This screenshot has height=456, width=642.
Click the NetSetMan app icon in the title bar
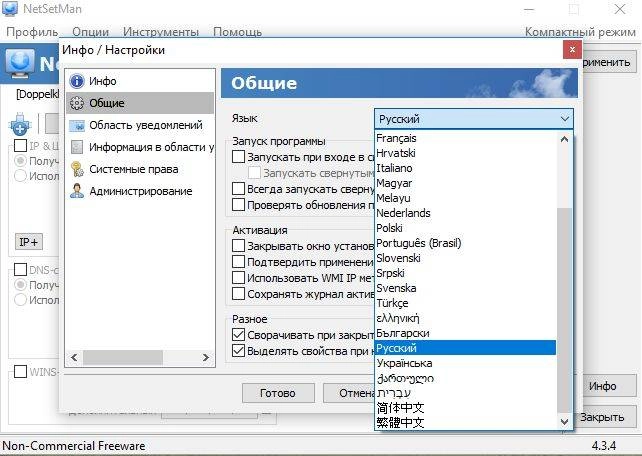[x=10, y=9]
